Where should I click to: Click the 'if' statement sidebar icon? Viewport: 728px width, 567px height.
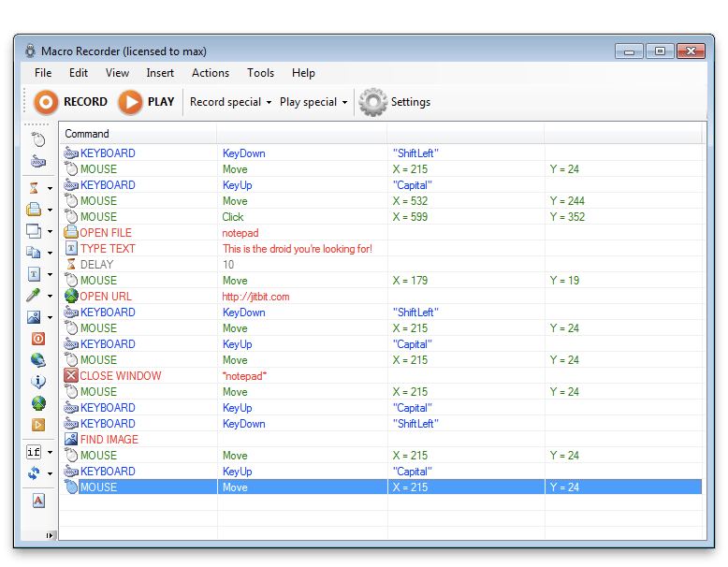[x=35, y=452]
